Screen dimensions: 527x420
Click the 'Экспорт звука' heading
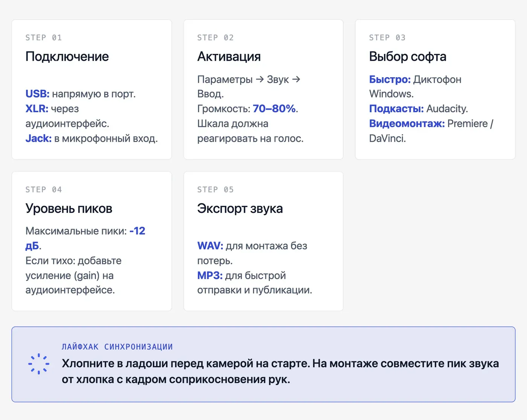(x=240, y=208)
